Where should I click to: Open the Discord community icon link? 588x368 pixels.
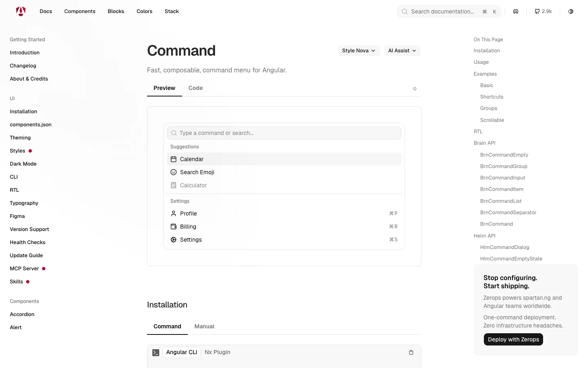[x=516, y=11]
